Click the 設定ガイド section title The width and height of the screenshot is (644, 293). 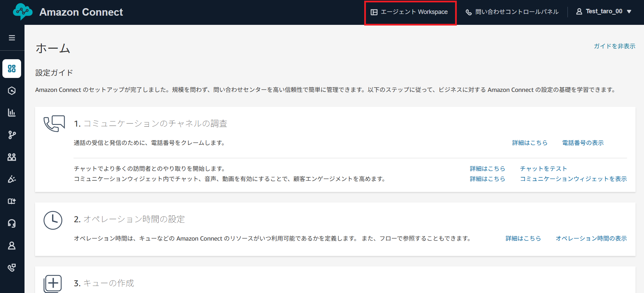[x=54, y=73]
